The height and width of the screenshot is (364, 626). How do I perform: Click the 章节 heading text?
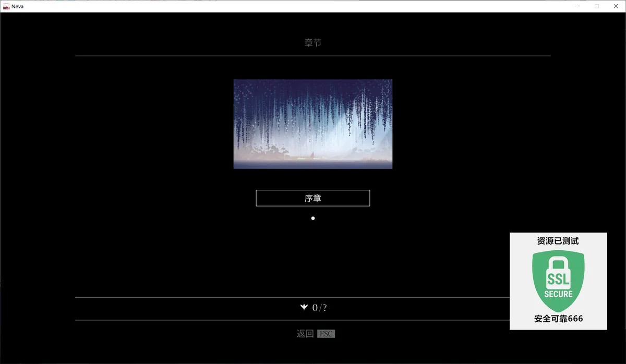(312, 42)
